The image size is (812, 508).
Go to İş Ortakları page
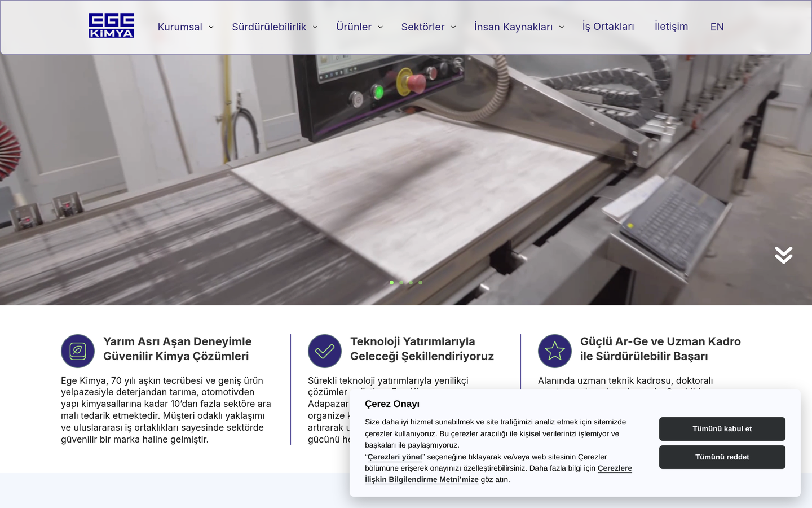point(608,27)
